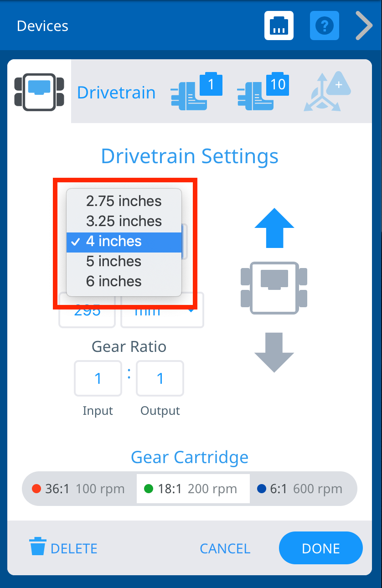This screenshot has height=588, width=382.
Task: Select the 36:1 gear cartridge option
Action: tap(77, 488)
